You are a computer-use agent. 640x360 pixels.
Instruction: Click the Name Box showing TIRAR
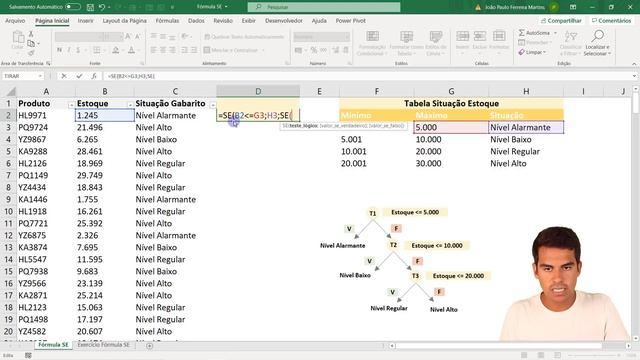22,76
